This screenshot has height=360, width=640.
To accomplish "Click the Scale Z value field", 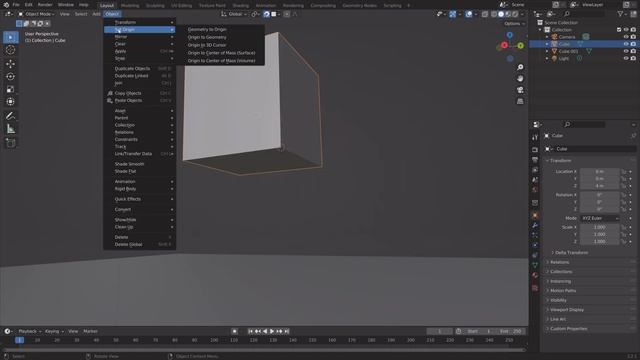I will pos(600,242).
